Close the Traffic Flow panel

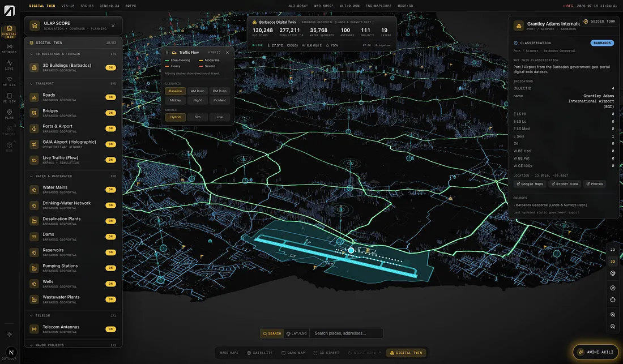pos(227,53)
